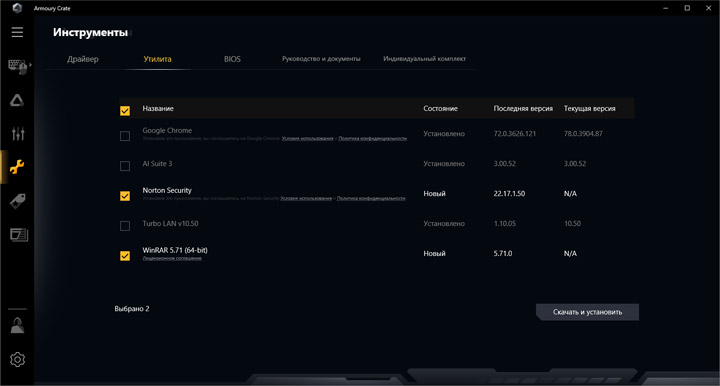Viewport: 720px width, 386px height.
Task: Open the Aura Sync triangle icon
Action: (x=17, y=100)
